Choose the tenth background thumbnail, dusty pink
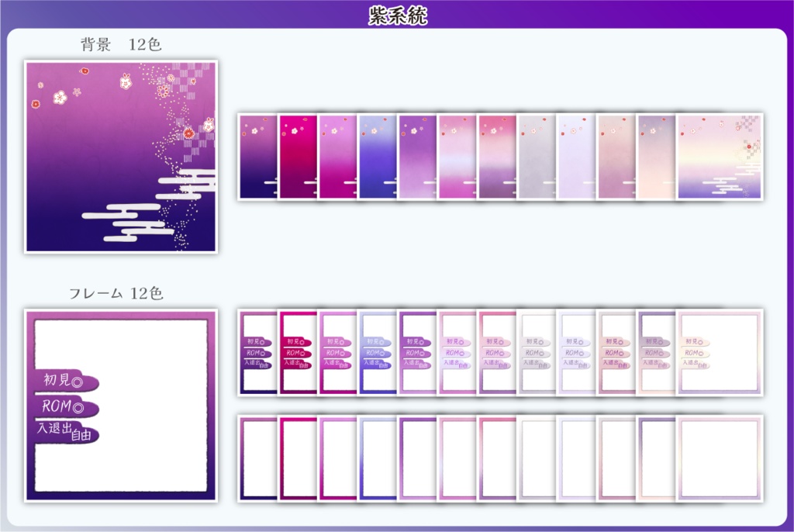Screen dimensions: 794x532 [x=616, y=157]
